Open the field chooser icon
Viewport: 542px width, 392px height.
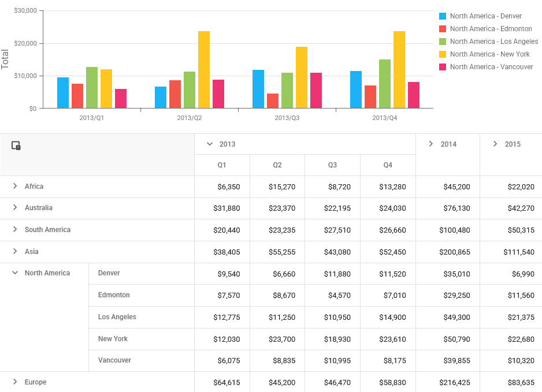tap(16, 145)
